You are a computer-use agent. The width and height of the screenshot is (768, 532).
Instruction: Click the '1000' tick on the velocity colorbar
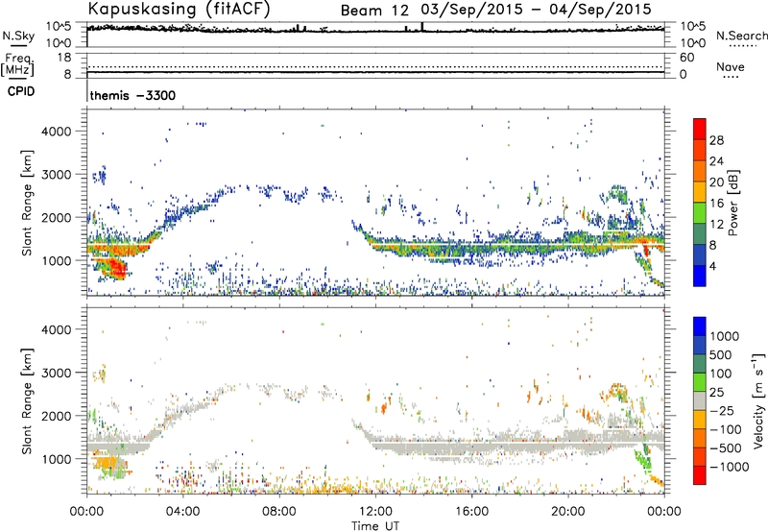pos(725,336)
